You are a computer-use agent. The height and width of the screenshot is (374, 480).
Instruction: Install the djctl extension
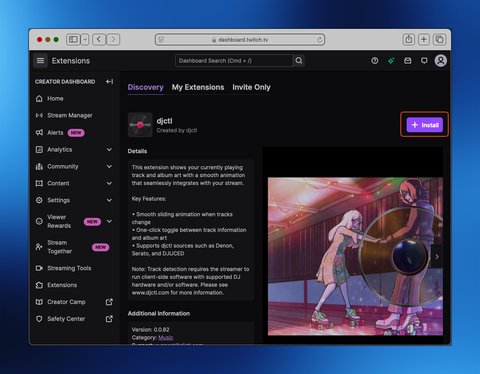[x=424, y=125]
